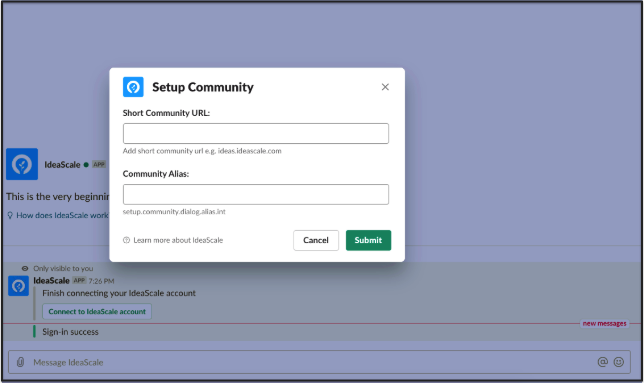The width and height of the screenshot is (644, 383).
Task: Open the IdeaScale message sender avatar
Action: (18, 286)
